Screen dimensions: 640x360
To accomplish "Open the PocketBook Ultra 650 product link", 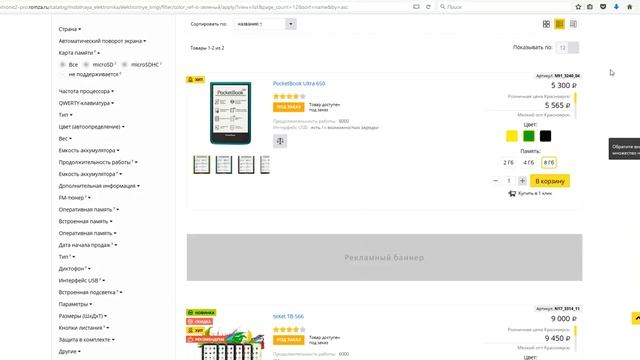I will (299, 83).
